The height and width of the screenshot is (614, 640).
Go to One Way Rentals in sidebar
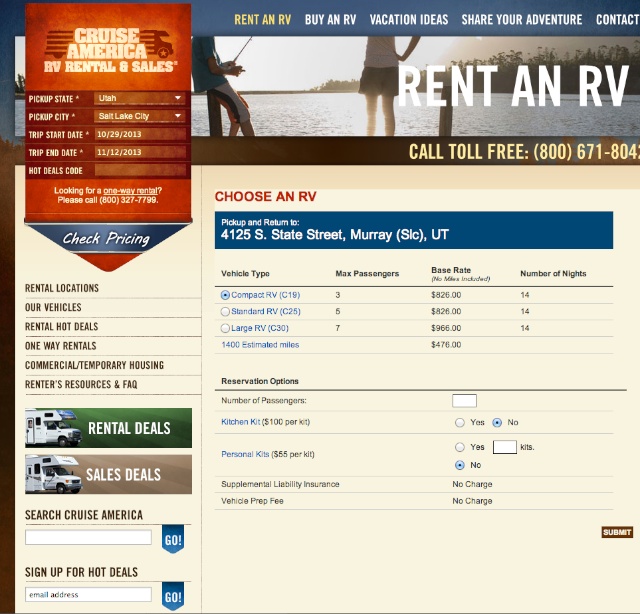point(61,346)
